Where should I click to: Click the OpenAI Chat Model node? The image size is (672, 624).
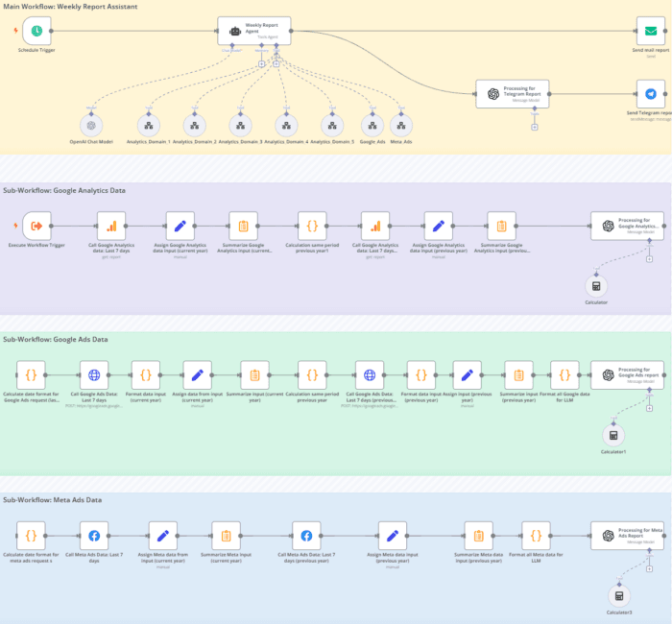[91, 126]
